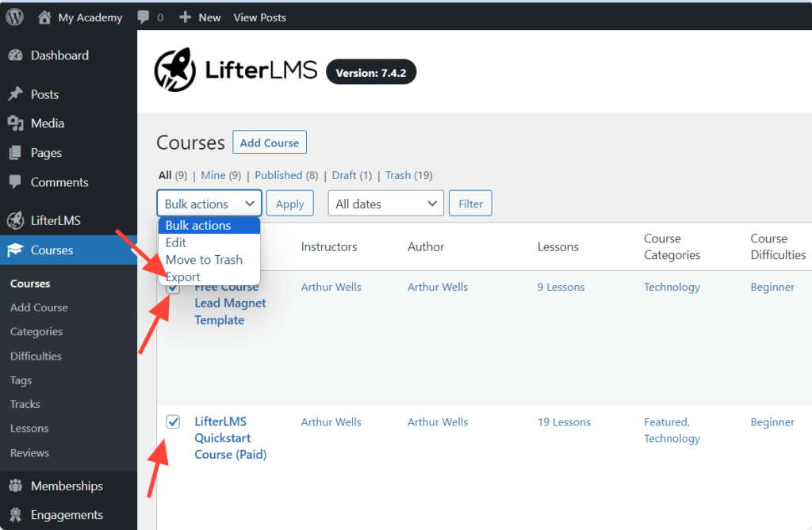Open Media using its sidebar icon
This screenshot has height=530, width=812.
click(17, 123)
